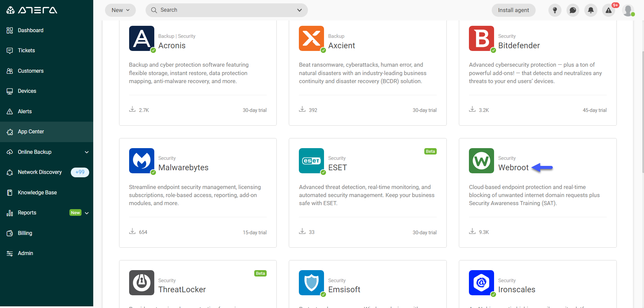Click the Admin sliders icon
Viewport: 644px width, 308px height.
tap(10, 254)
